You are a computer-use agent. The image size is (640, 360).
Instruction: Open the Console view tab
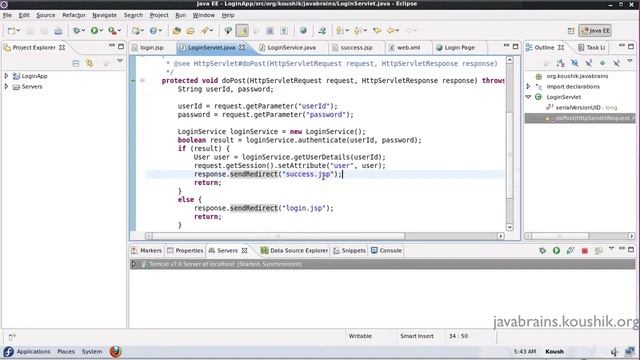(x=386, y=251)
